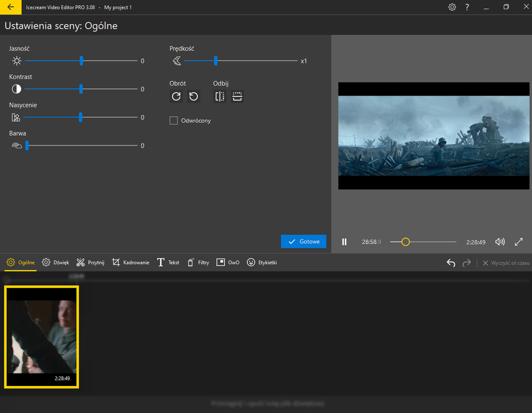Click the Ustawienia sceny: Ogólne heading
This screenshot has height=413, width=532.
(61, 26)
